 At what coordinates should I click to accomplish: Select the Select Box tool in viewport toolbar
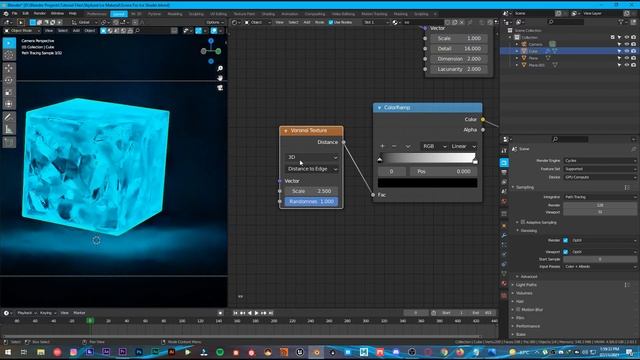(x=9, y=43)
